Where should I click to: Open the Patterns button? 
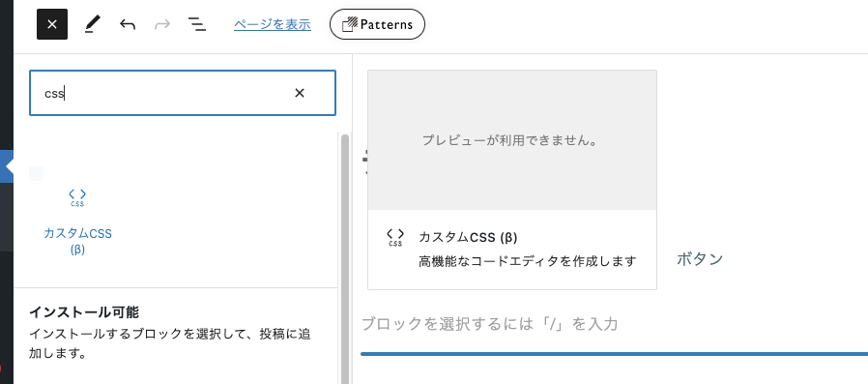tap(377, 24)
